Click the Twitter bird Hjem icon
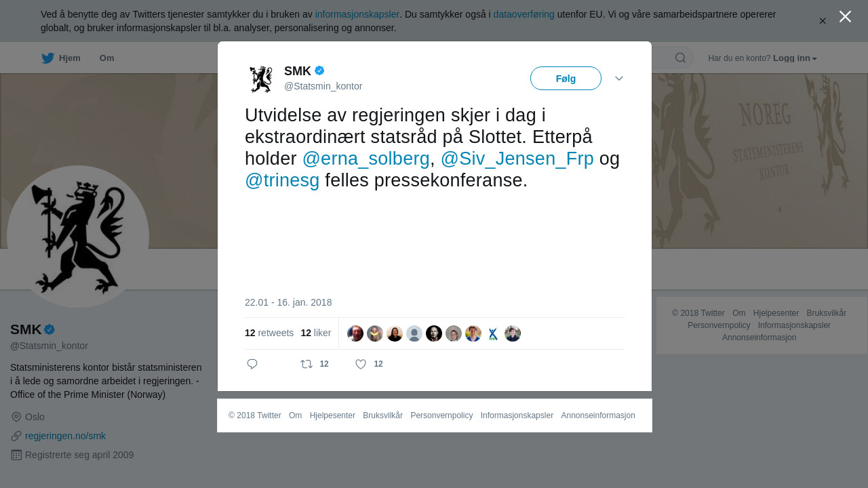 pyautogui.click(x=47, y=58)
